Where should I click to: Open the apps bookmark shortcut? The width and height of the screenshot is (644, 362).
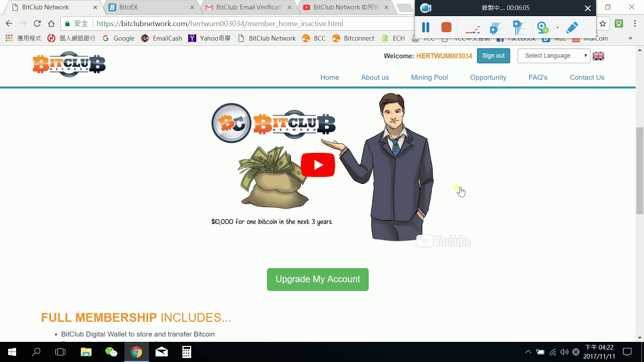(x=23, y=38)
